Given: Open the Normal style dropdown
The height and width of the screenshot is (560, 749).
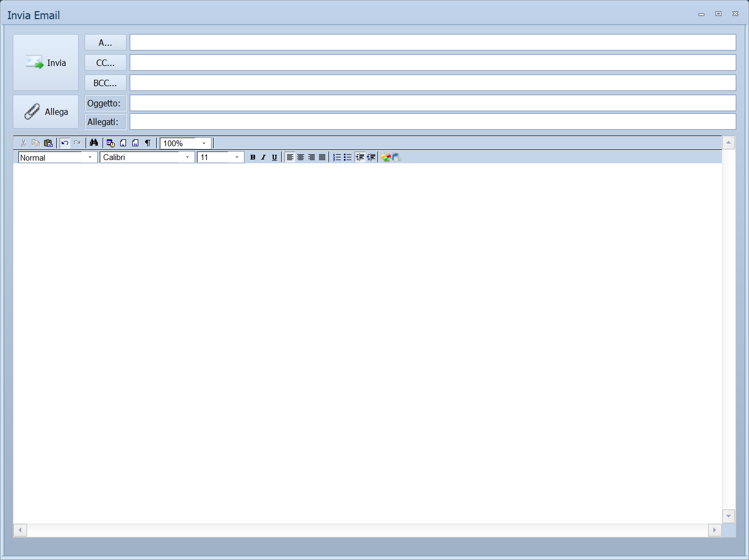Looking at the screenshot, I should click(x=90, y=157).
